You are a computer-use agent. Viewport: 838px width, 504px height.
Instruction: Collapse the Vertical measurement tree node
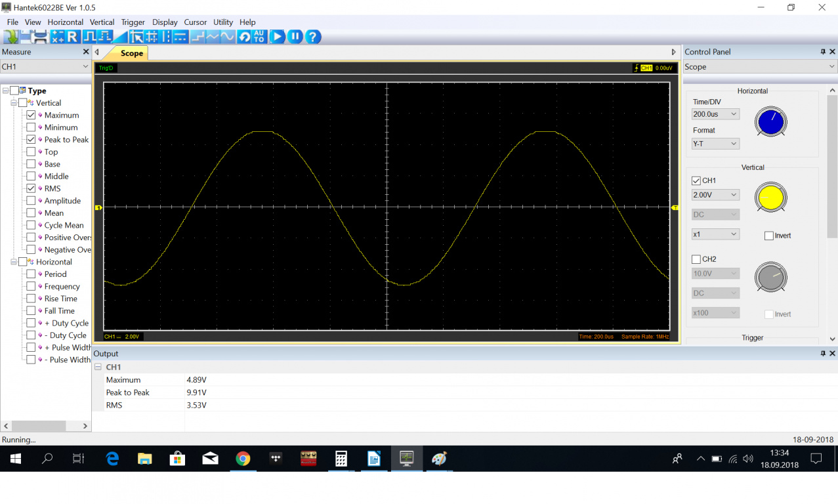tap(14, 103)
